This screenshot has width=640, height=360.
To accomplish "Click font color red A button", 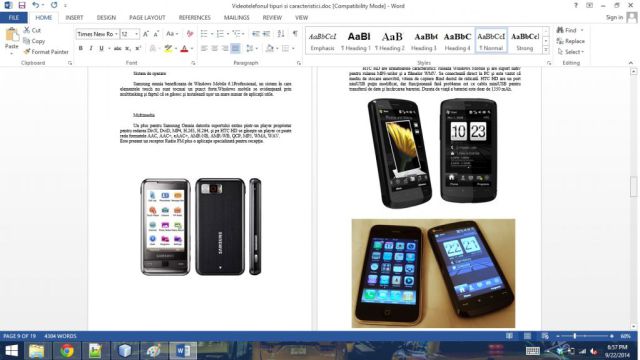I will 184,49.
